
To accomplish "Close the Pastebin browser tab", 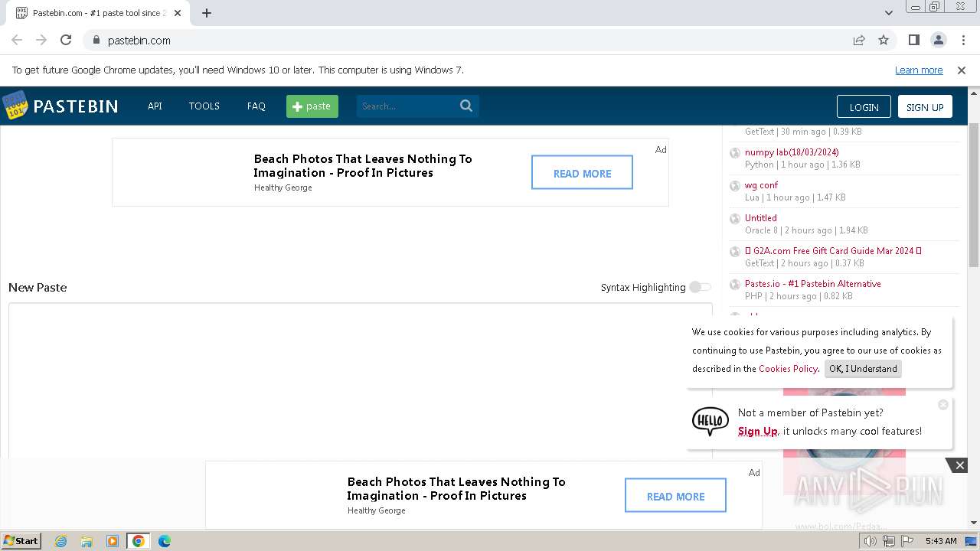I will 178,13.
